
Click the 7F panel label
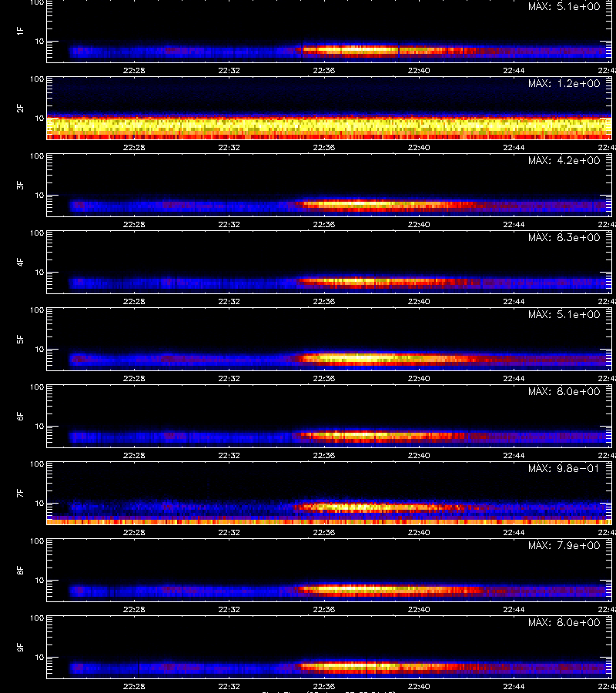20,494
